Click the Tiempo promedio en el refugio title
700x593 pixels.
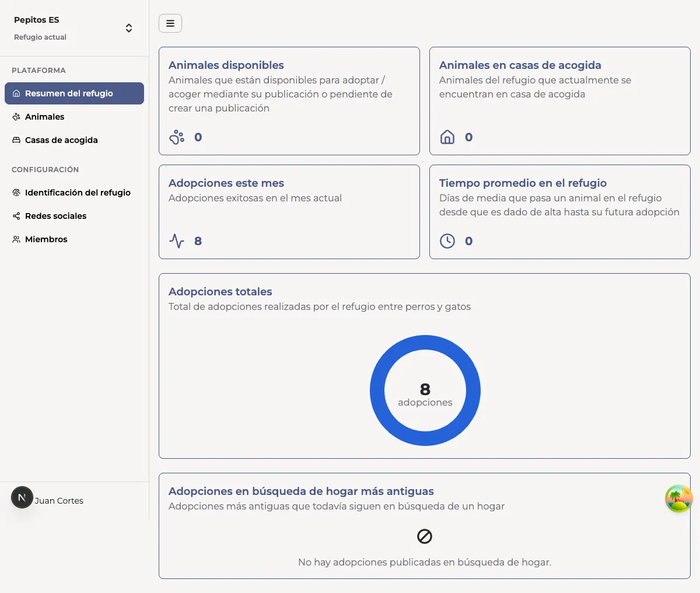tap(523, 183)
